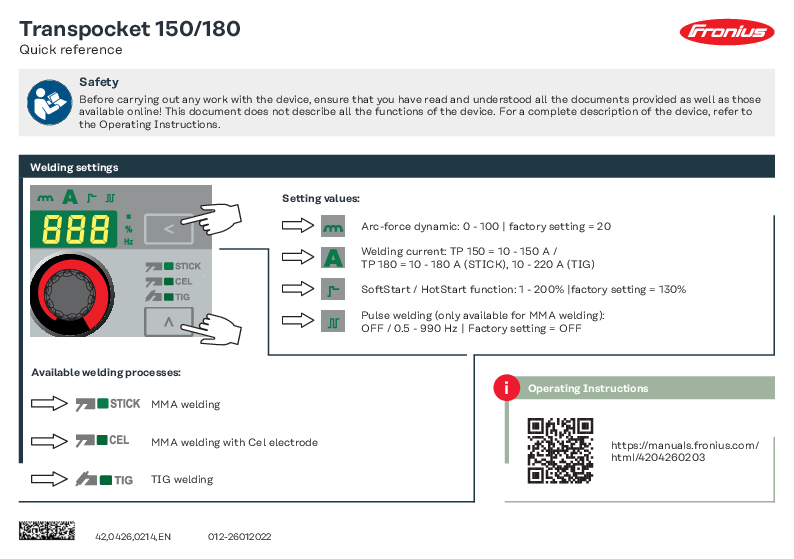Click the red info icon beside Operating Instructions

(x=506, y=388)
